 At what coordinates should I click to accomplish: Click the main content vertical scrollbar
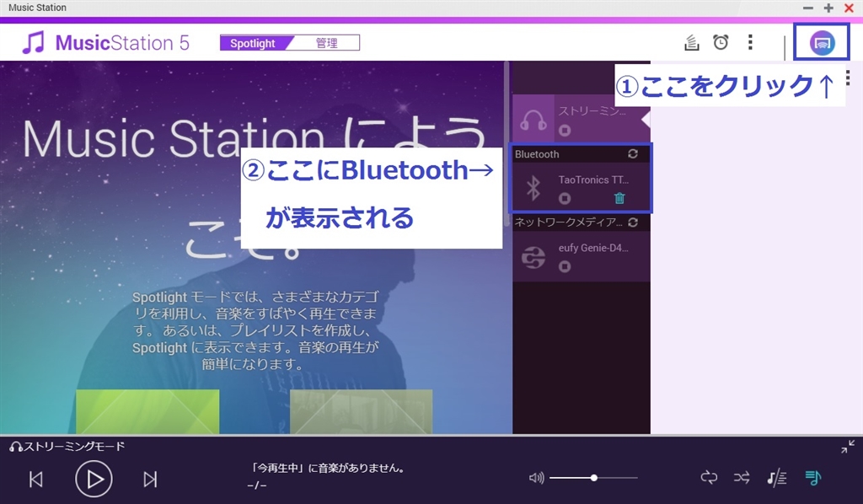(x=507, y=143)
